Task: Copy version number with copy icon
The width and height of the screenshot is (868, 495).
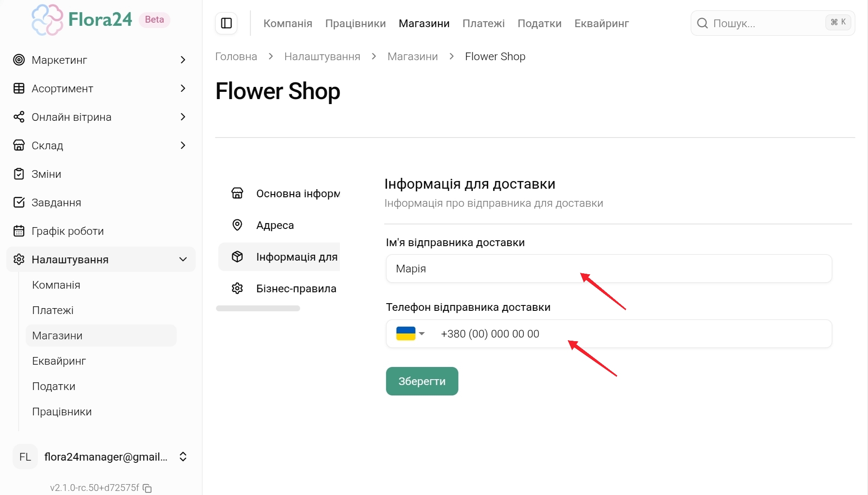Action: [147, 488]
